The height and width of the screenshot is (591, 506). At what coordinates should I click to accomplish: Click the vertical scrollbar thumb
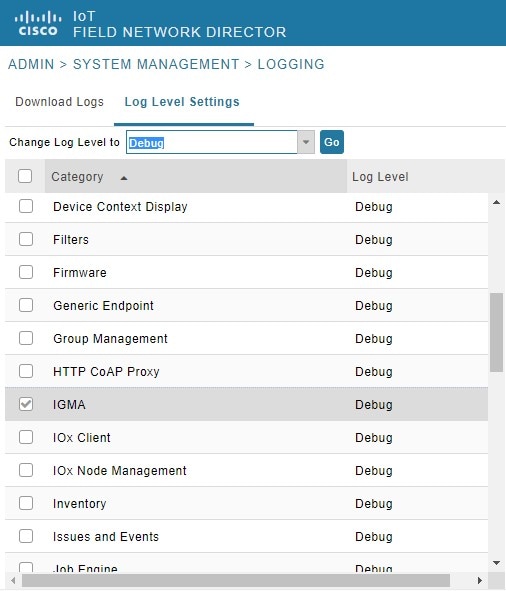point(497,332)
